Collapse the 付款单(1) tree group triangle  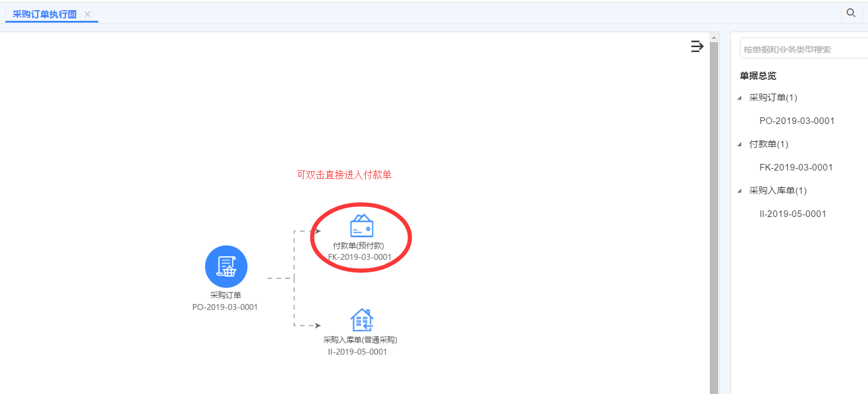(740, 144)
